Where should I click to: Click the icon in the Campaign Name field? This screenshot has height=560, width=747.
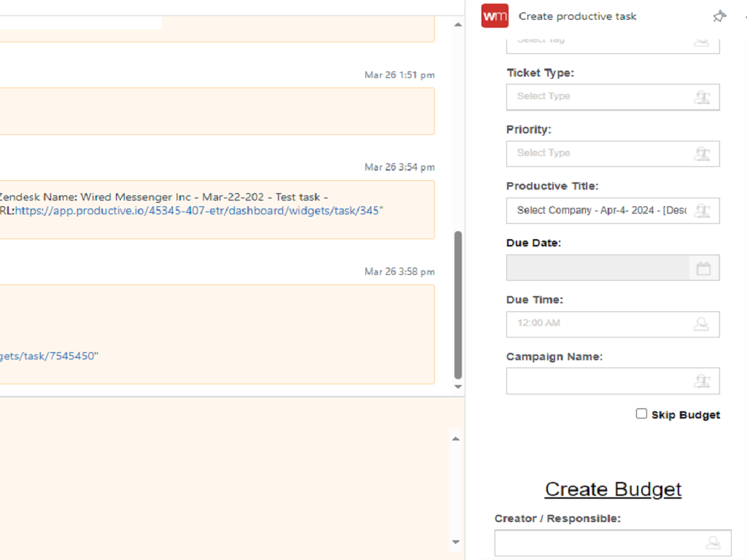[x=702, y=381]
